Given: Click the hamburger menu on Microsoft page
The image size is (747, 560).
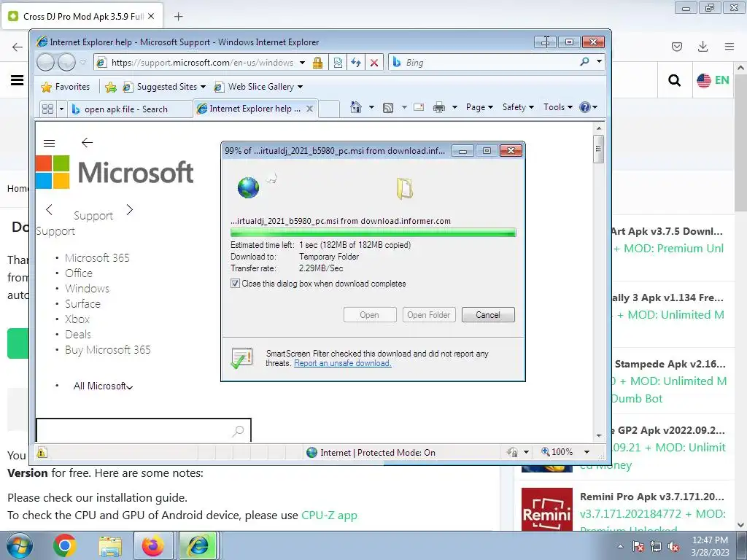Looking at the screenshot, I should click(49, 143).
